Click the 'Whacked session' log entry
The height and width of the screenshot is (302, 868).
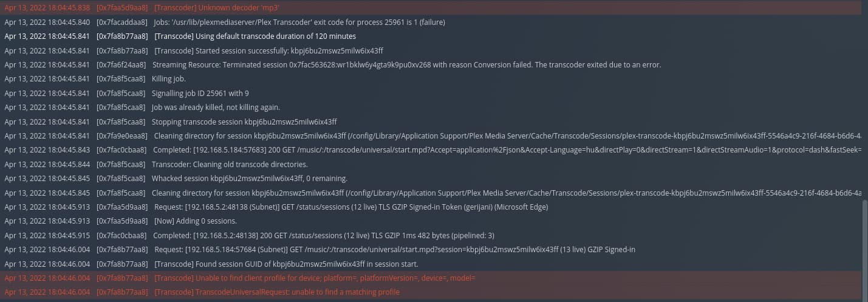pos(431,179)
